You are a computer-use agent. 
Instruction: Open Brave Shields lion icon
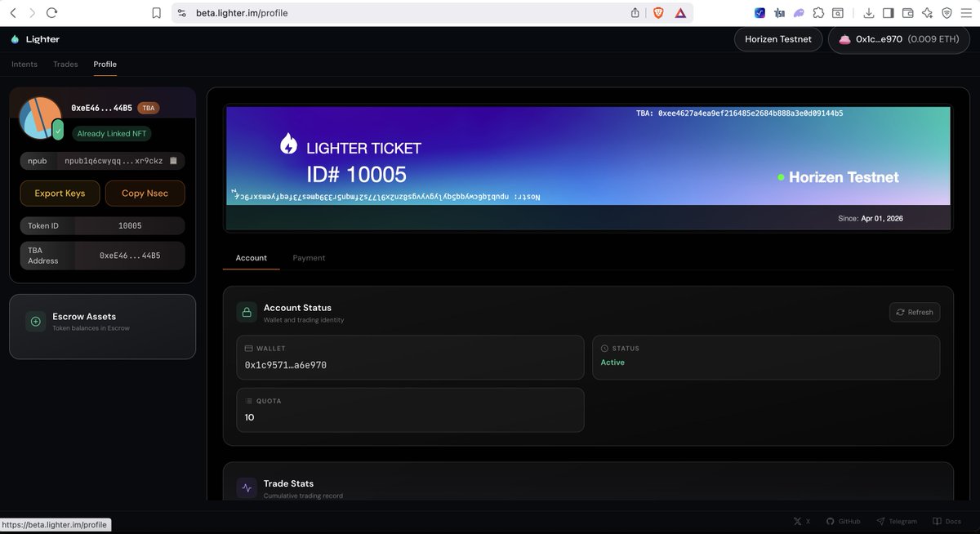tap(658, 13)
